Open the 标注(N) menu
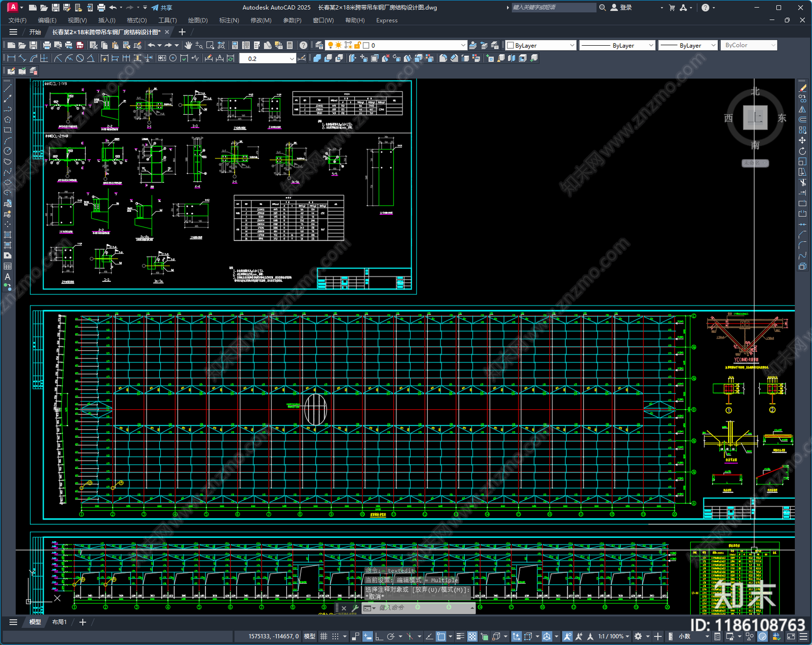 click(229, 20)
